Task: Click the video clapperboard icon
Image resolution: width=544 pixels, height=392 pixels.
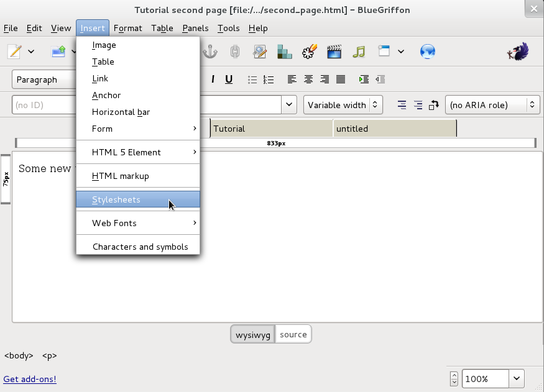Action: point(334,52)
